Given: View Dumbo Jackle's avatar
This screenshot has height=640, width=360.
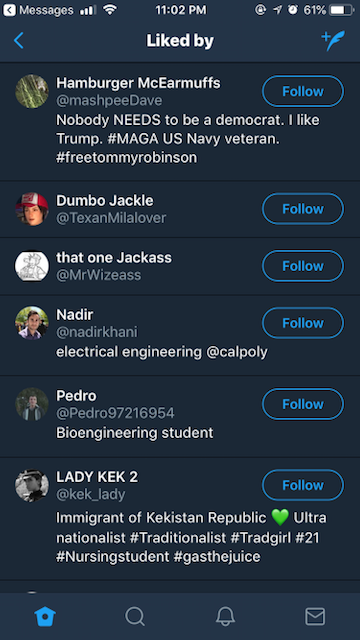Looking at the screenshot, I should coord(32,209).
